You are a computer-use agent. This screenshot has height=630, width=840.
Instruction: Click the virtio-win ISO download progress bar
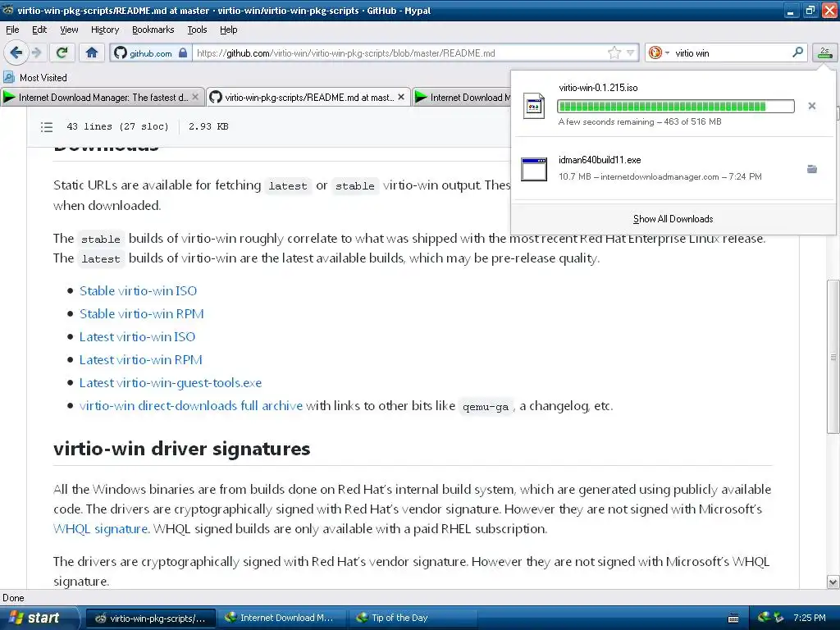(x=676, y=106)
